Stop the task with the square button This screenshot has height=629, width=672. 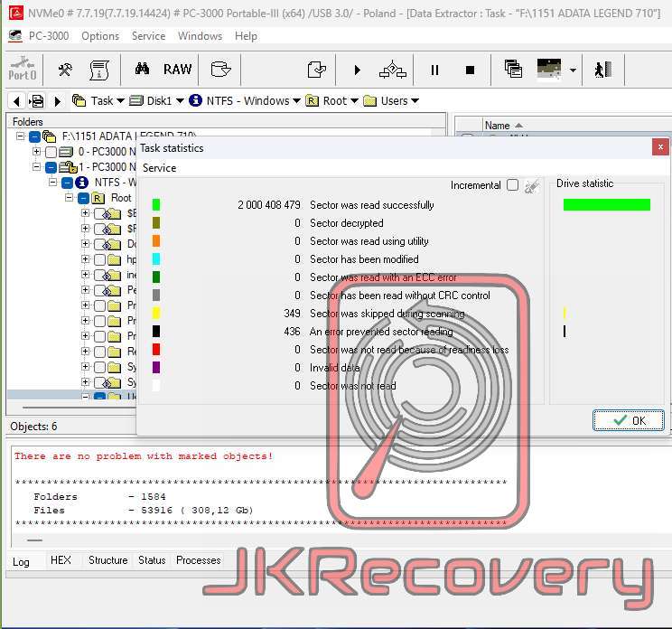(x=470, y=70)
